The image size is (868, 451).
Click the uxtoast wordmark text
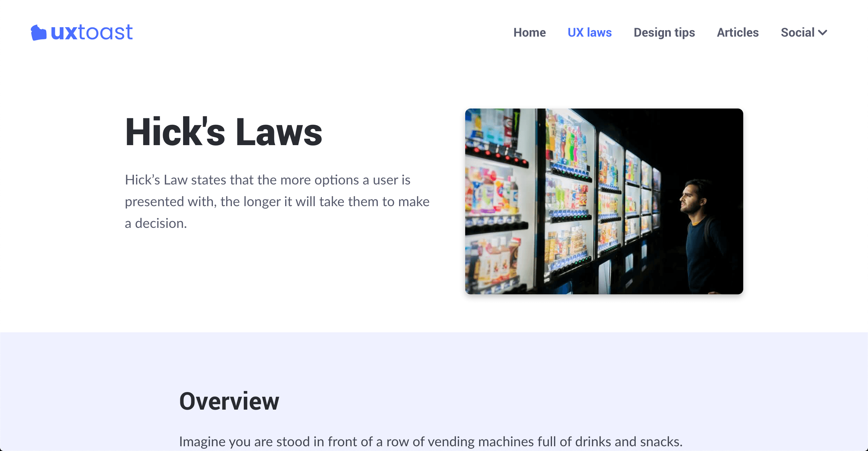tap(92, 33)
